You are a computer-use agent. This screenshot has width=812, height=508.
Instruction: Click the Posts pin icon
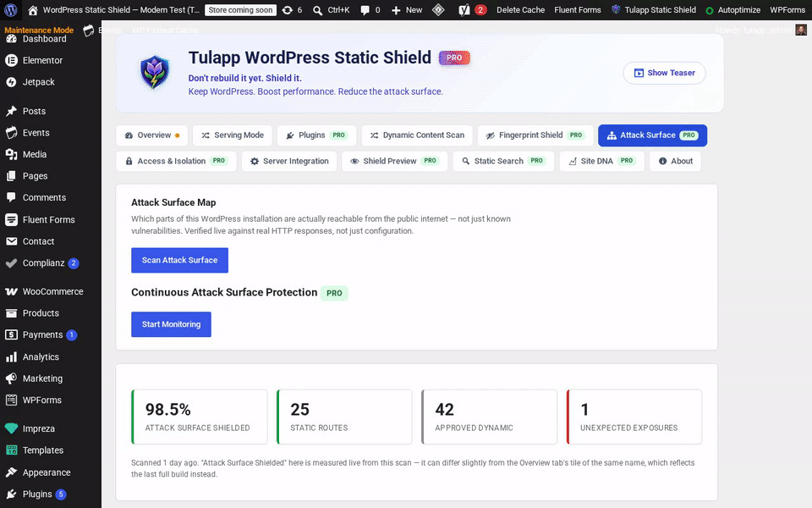(x=11, y=111)
